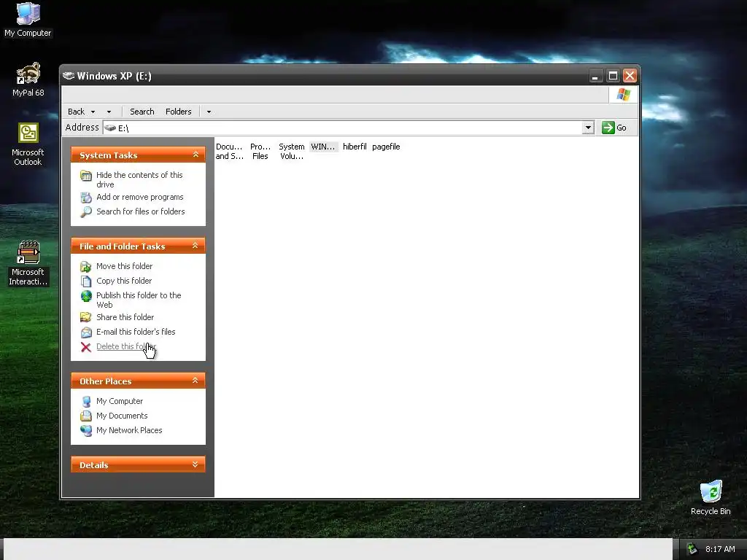
Task: Expand the Details panel
Action: coord(196,464)
